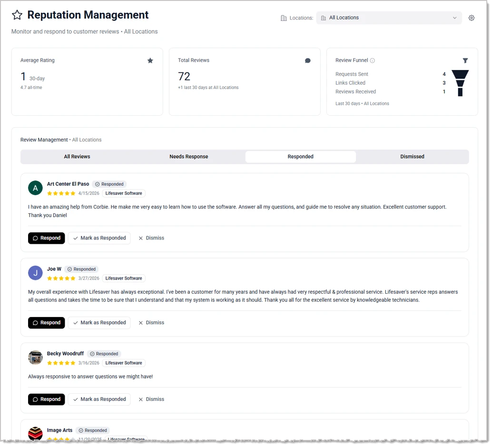
Task: Switch to the All Reviews tab
Action: coord(78,157)
